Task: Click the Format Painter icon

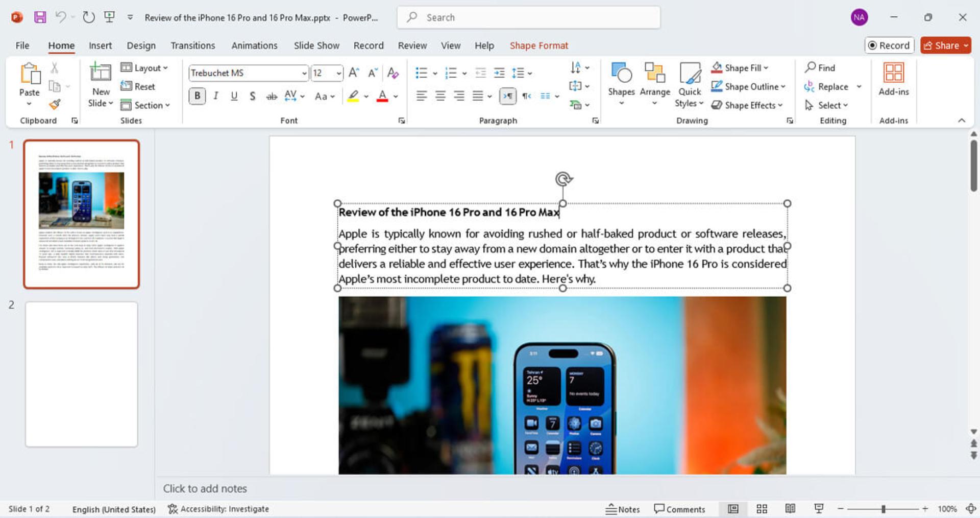Action: coord(55,104)
